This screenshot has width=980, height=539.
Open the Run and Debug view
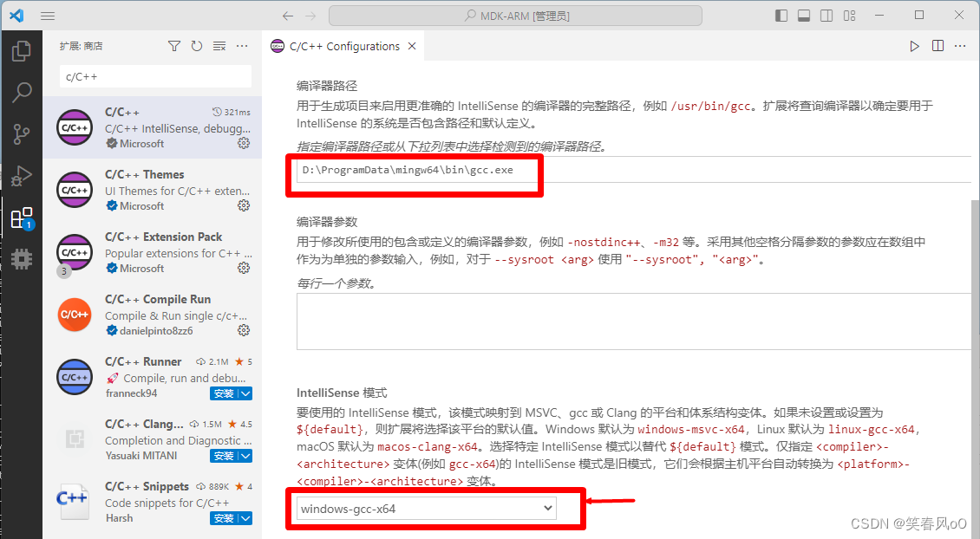[x=22, y=176]
